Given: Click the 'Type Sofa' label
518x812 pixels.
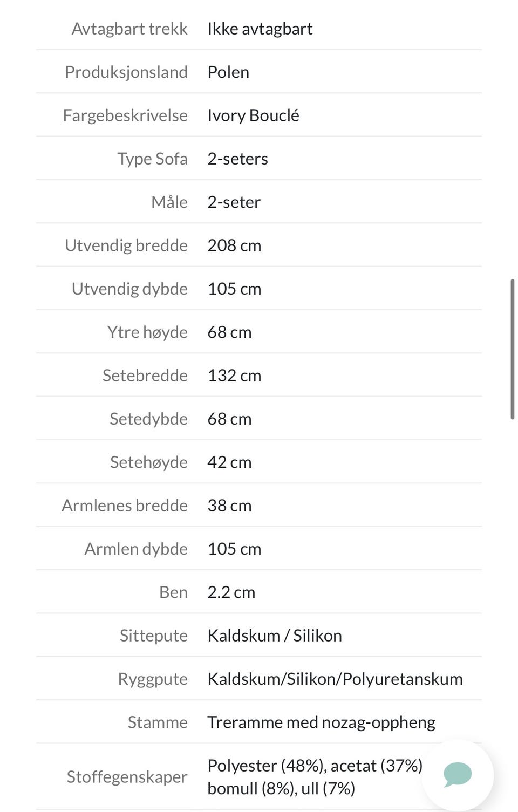Looking at the screenshot, I should pos(152,159).
